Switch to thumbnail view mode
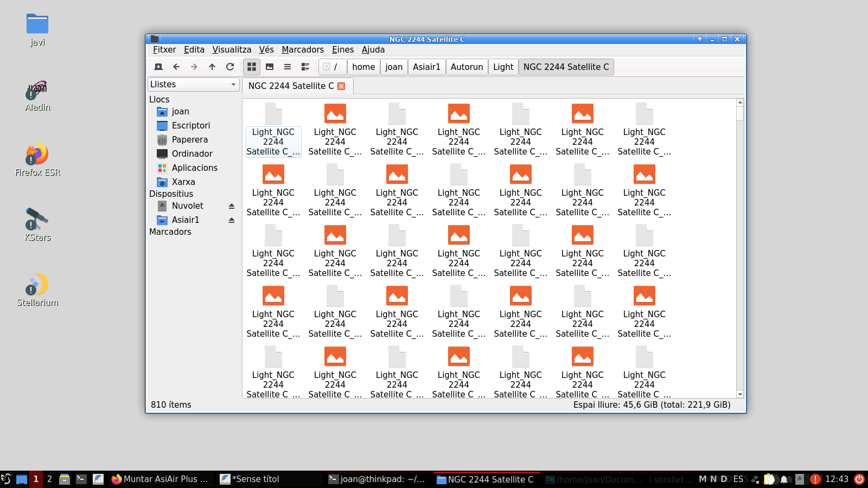Viewport: 868px width, 488px height. pyautogui.click(x=270, y=67)
